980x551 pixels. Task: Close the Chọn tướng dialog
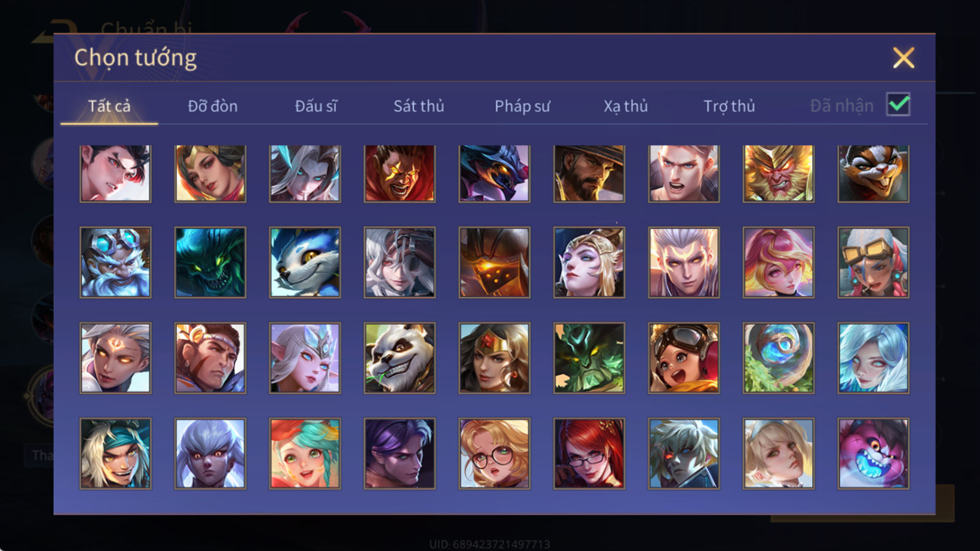[x=903, y=58]
